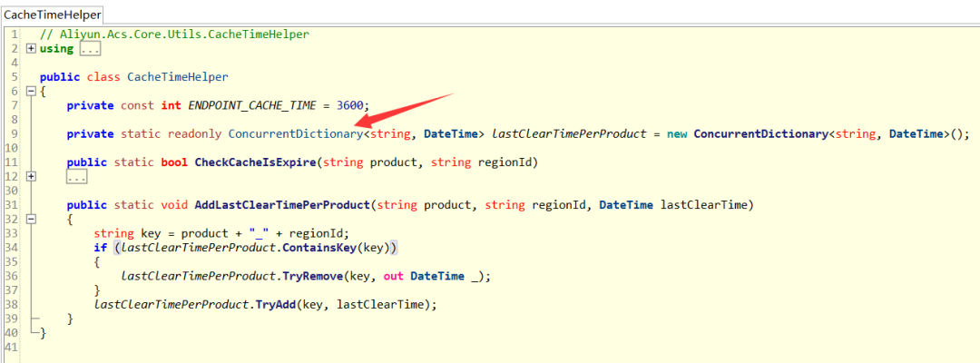Expand the CheckCacheIsExpire method body
The height and width of the screenshot is (363, 980).
31,177
